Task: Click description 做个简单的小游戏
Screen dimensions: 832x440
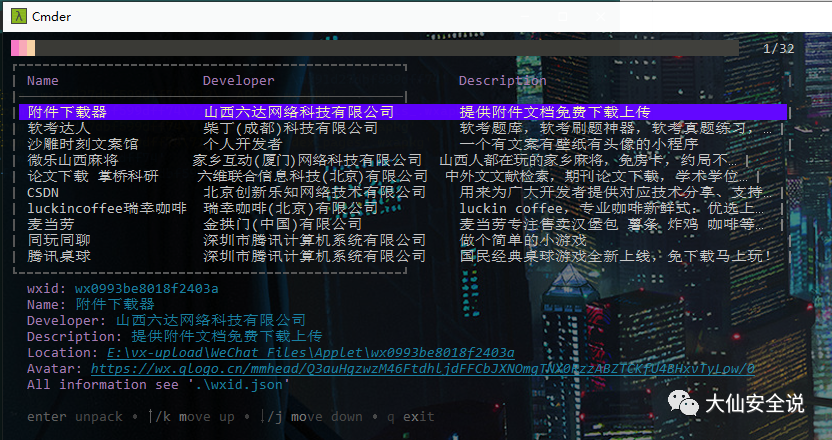Action: [523, 240]
